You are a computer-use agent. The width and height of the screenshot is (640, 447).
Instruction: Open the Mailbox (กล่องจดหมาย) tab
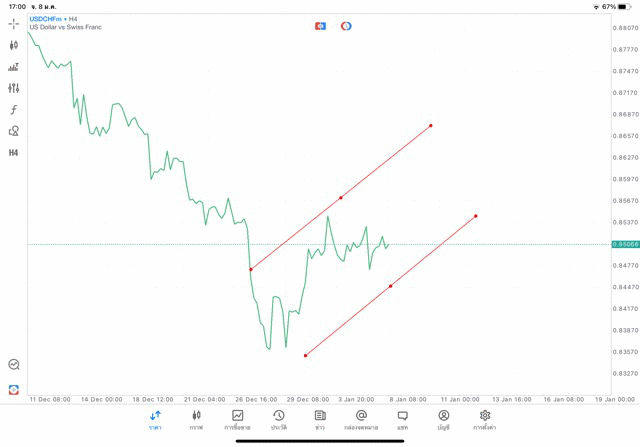pyautogui.click(x=361, y=419)
